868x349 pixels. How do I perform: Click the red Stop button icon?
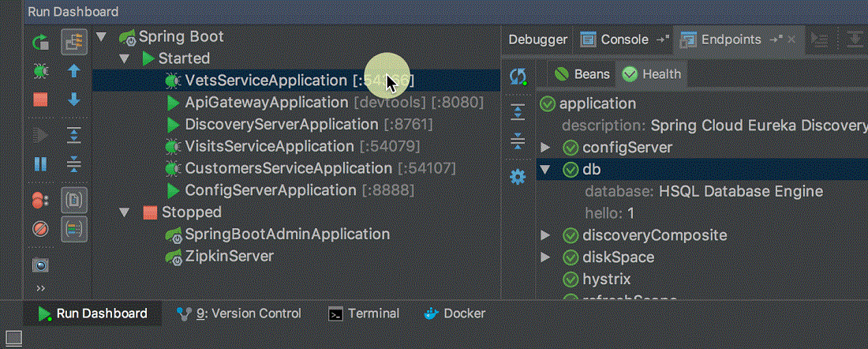(x=40, y=99)
